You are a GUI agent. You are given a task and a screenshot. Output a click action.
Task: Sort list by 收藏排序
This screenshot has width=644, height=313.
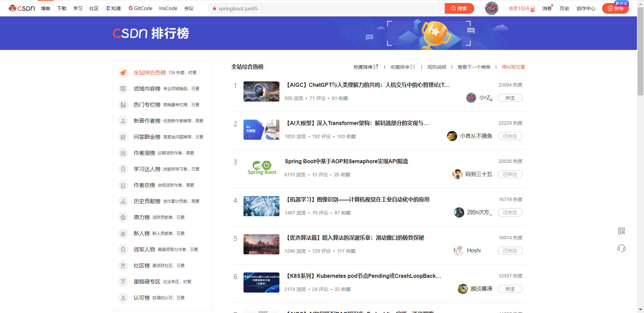402,67
